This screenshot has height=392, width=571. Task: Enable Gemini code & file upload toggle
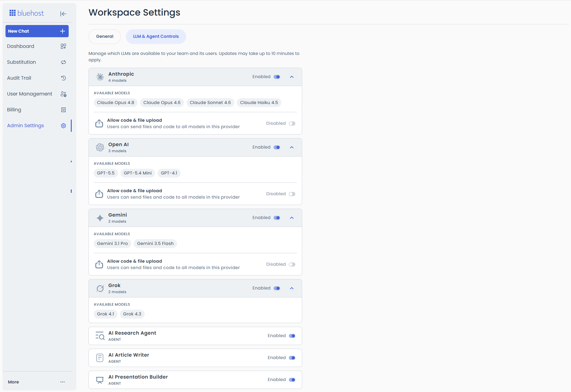(292, 264)
